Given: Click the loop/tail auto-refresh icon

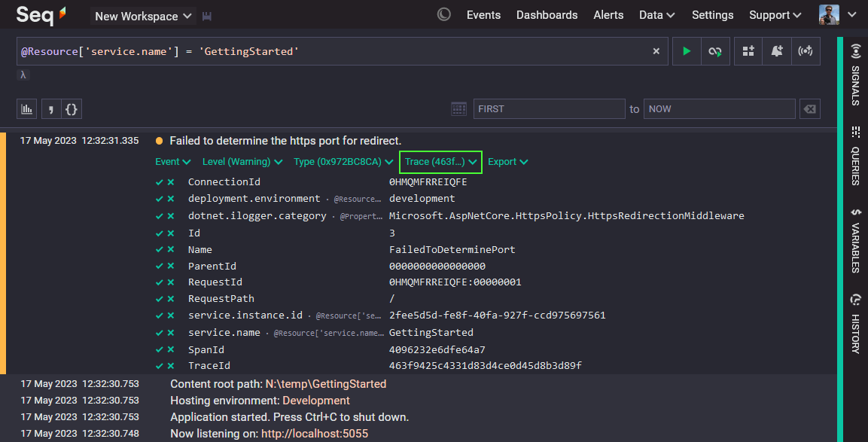Looking at the screenshot, I should [714, 51].
